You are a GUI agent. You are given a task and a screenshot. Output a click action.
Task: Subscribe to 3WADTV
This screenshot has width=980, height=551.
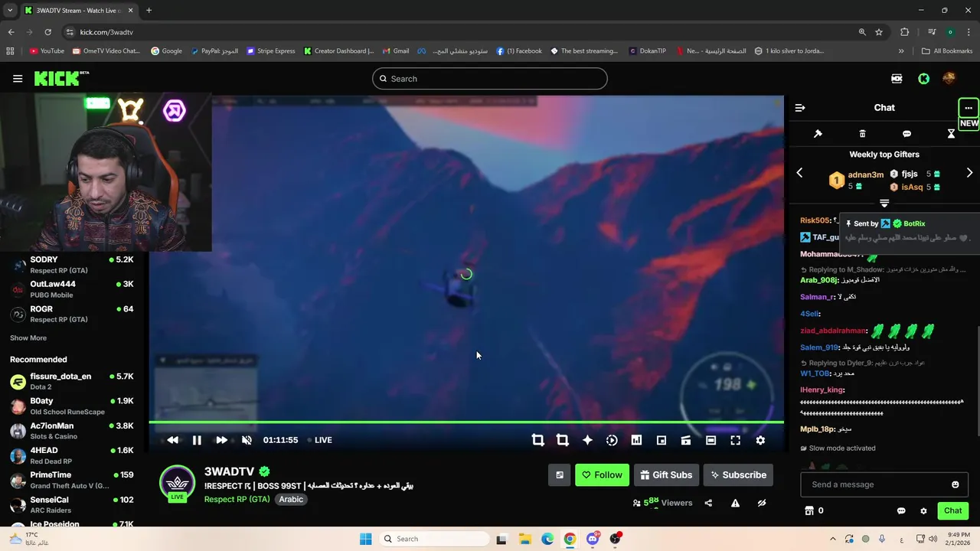738,475
